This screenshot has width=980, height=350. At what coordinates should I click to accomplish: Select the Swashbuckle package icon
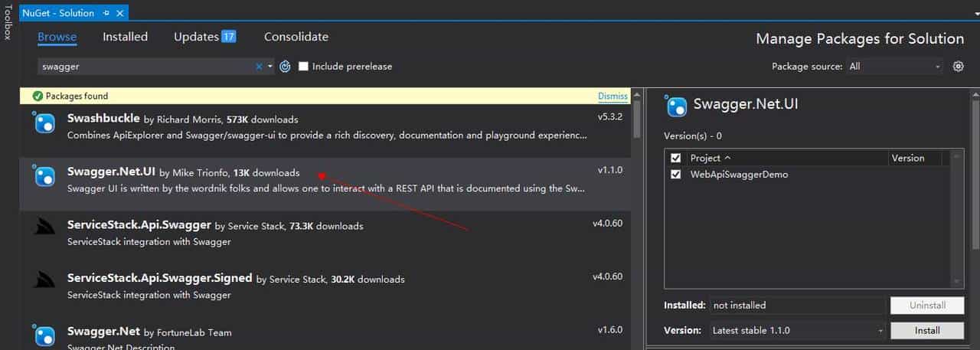(x=44, y=123)
